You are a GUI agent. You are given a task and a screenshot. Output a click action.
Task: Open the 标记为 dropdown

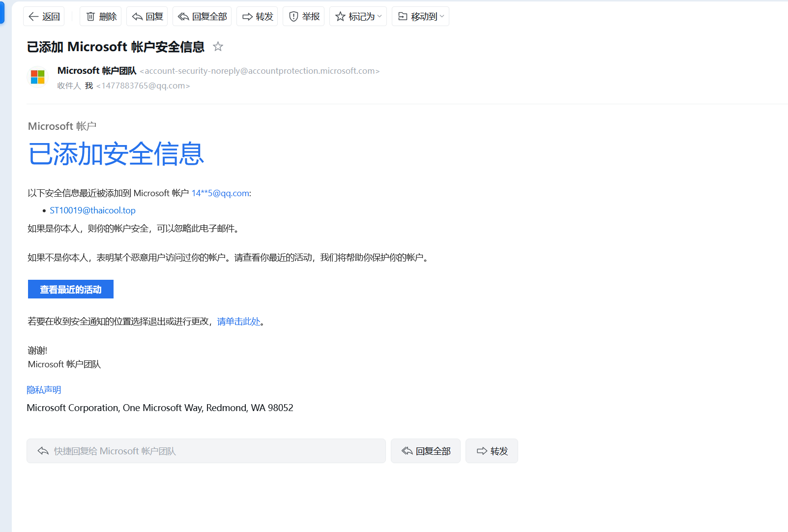point(358,17)
